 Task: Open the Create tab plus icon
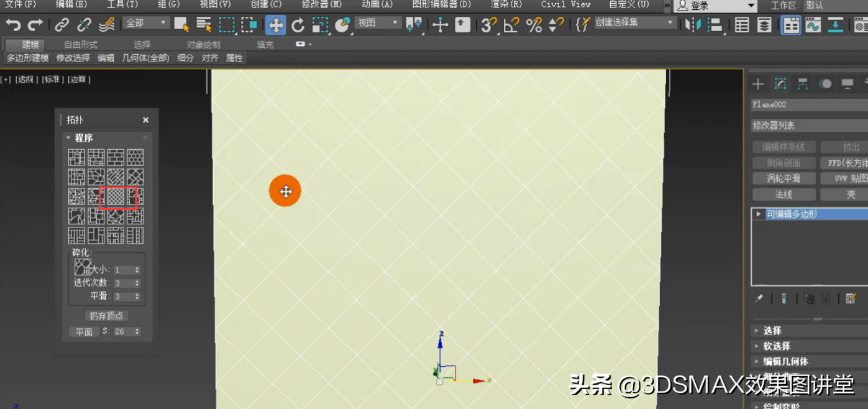[x=758, y=84]
